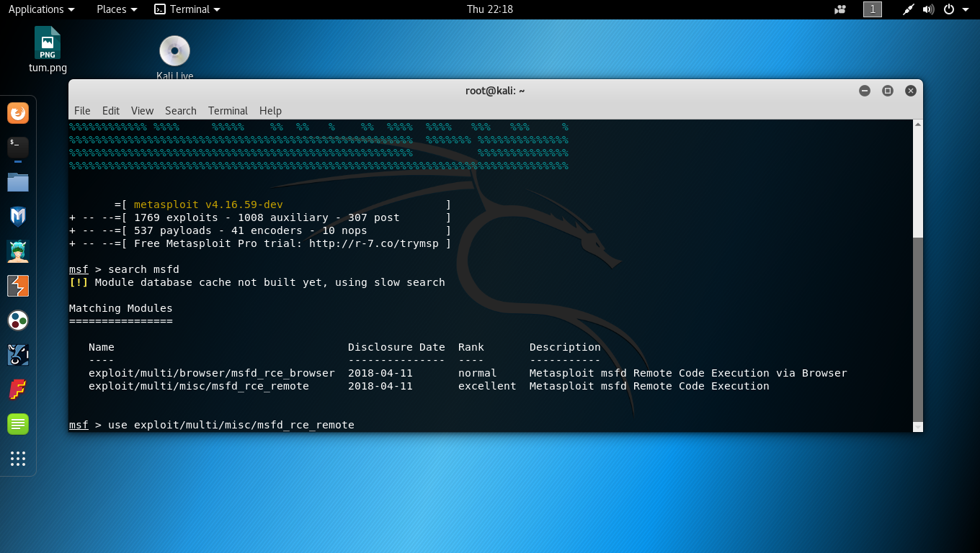Click the yellow [!] warning marker
This screenshot has height=553, width=980.
click(x=79, y=283)
